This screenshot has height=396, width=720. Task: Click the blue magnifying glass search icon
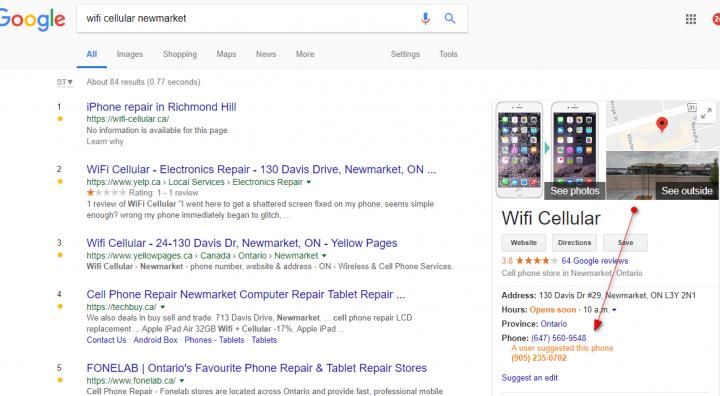[x=450, y=18]
